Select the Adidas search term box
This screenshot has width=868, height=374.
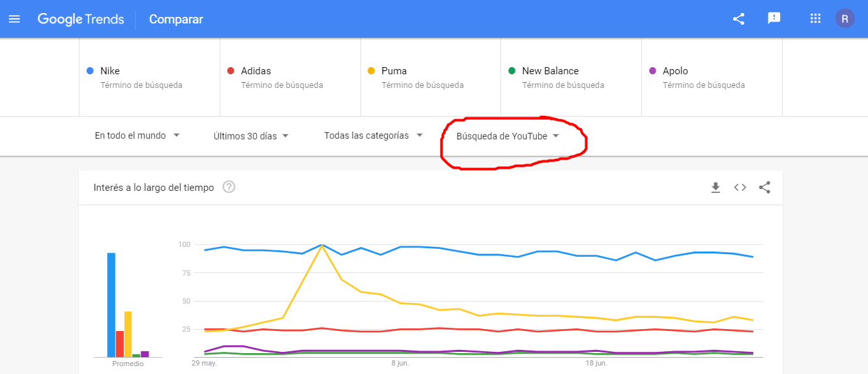point(290,77)
